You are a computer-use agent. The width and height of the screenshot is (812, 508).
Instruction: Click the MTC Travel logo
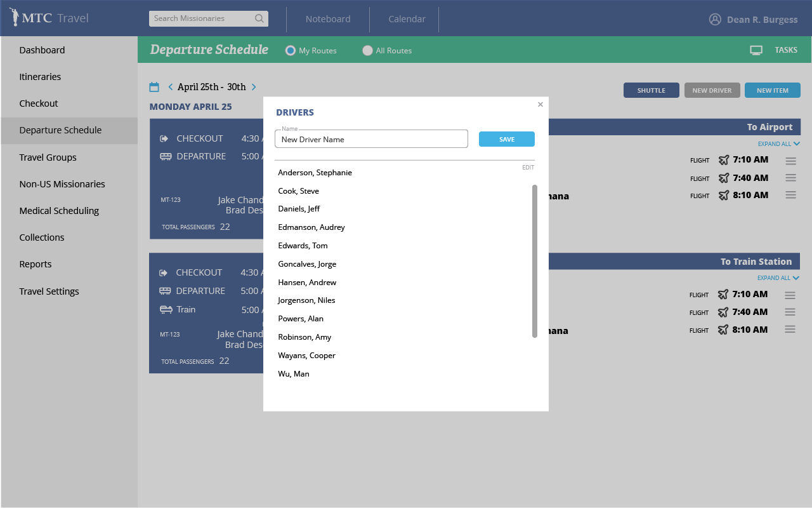49,18
